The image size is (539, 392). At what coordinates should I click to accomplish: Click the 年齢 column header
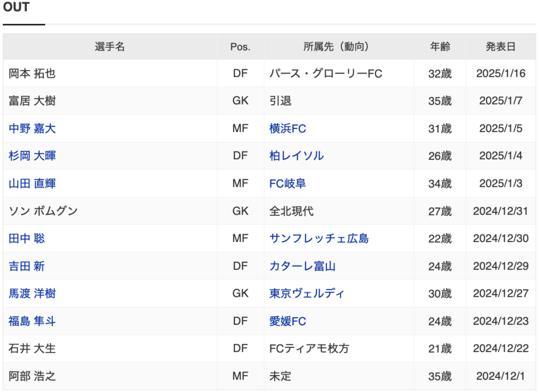click(x=440, y=46)
